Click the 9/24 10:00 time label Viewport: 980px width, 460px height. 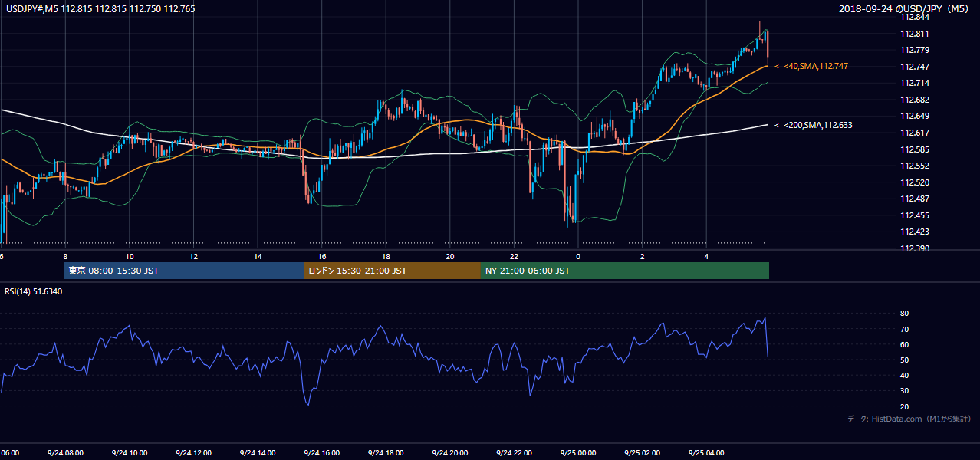pos(129,452)
